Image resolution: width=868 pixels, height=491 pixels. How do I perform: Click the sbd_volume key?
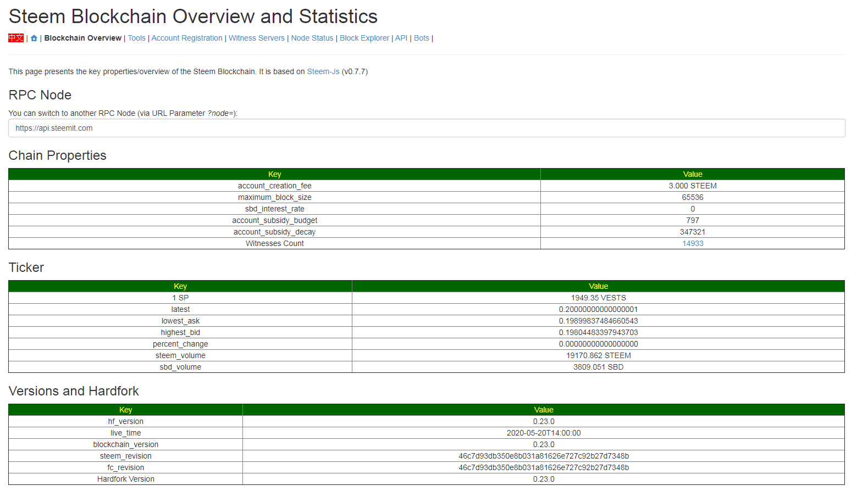tap(180, 367)
